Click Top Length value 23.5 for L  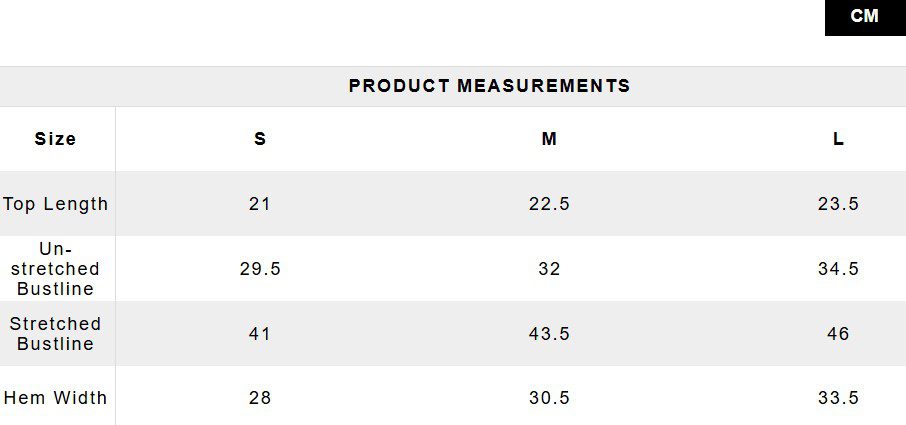point(838,204)
